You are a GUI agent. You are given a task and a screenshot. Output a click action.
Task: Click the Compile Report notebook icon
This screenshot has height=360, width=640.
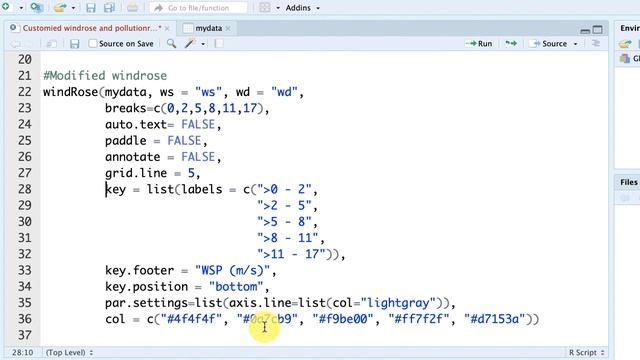click(x=219, y=43)
